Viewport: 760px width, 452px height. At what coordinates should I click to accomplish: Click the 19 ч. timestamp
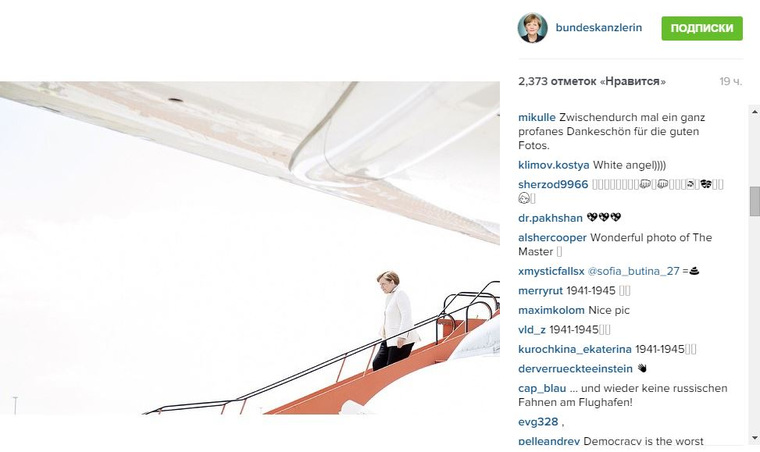coord(730,81)
